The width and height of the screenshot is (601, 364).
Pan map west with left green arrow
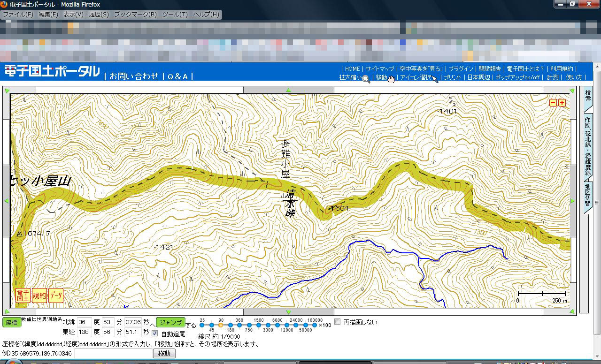[x=7, y=201]
